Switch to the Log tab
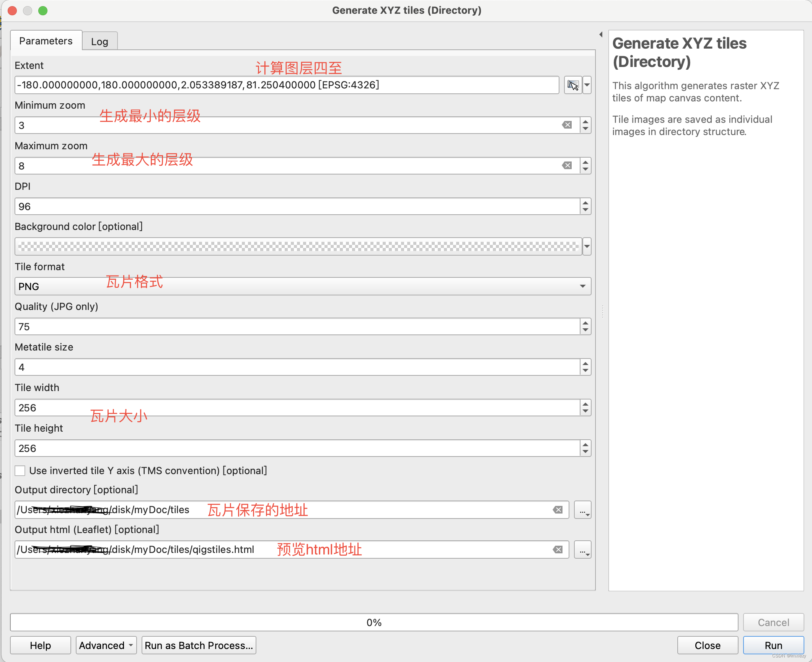 click(x=99, y=41)
